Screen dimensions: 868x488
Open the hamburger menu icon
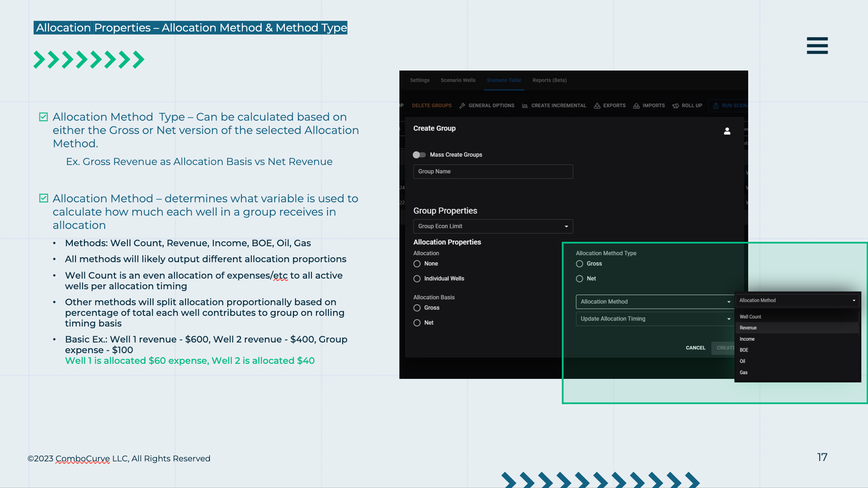pyautogui.click(x=817, y=46)
